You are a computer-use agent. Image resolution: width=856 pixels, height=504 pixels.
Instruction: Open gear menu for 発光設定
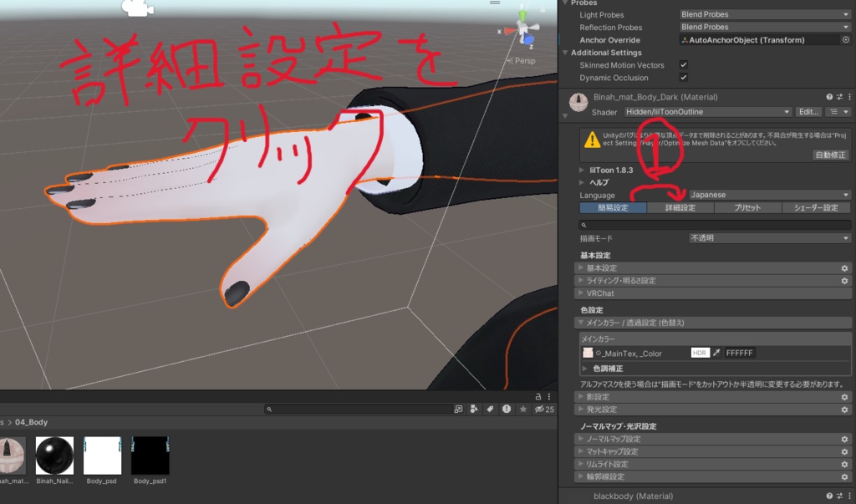[x=844, y=410]
